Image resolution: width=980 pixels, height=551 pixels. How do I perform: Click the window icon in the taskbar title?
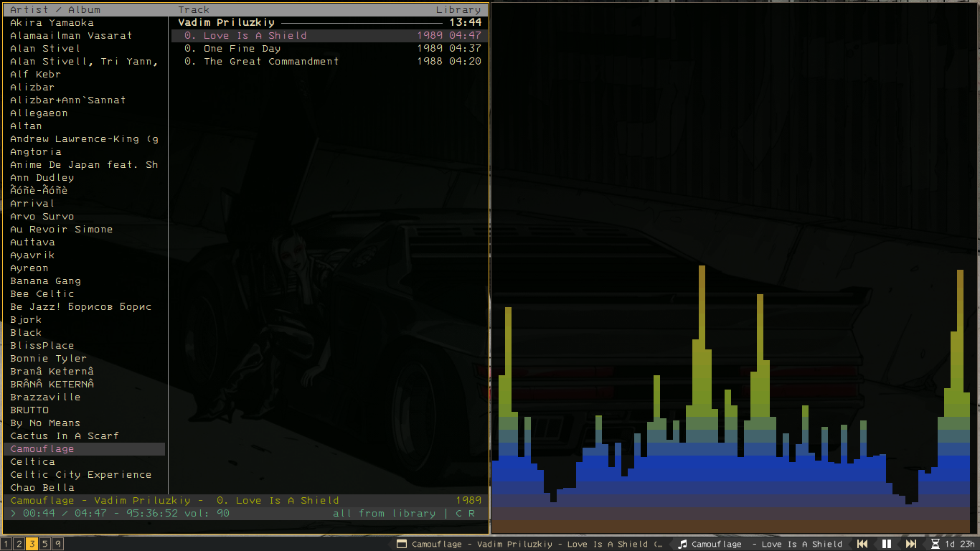pos(402,544)
